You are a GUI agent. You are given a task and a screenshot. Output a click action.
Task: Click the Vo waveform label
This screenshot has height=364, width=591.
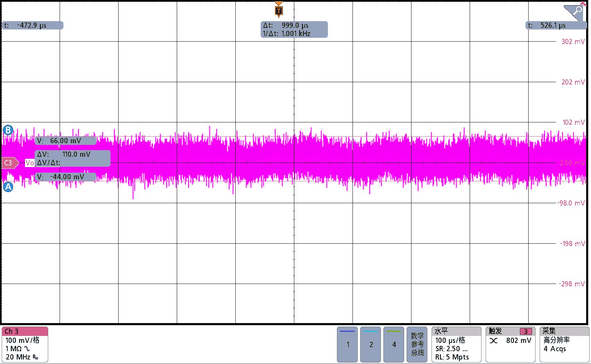30,163
